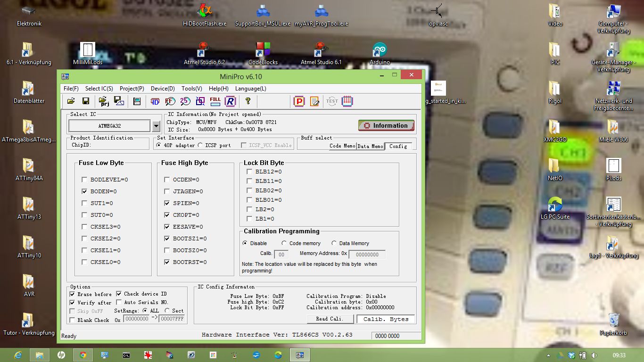Click the FILL buffer toolbar icon

click(x=215, y=101)
